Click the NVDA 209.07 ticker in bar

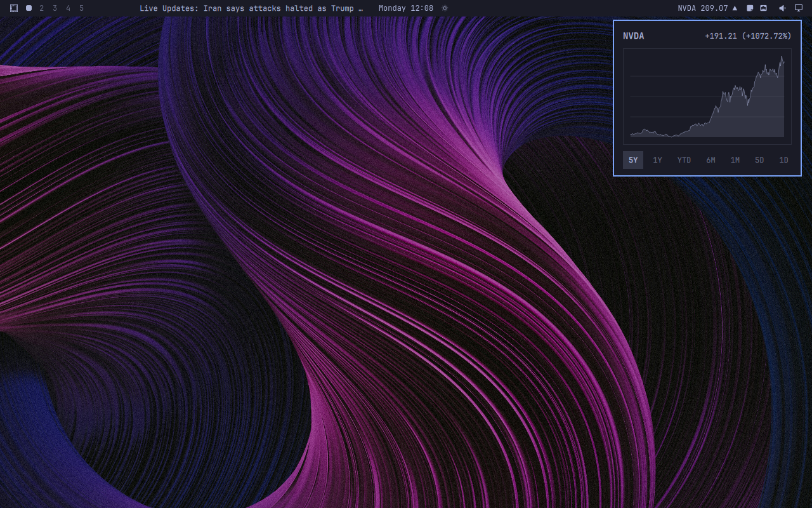[707, 8]
